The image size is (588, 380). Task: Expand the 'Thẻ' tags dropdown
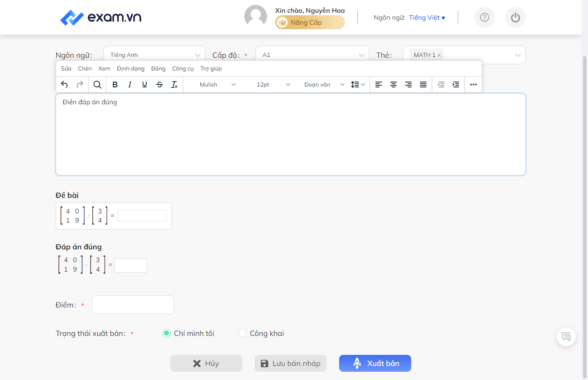coord(518,55)
